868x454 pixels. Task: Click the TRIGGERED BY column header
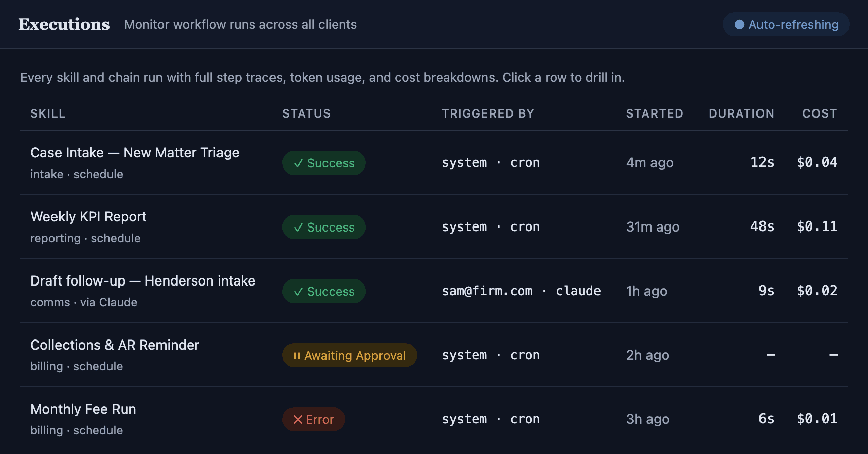pos(488,113)
